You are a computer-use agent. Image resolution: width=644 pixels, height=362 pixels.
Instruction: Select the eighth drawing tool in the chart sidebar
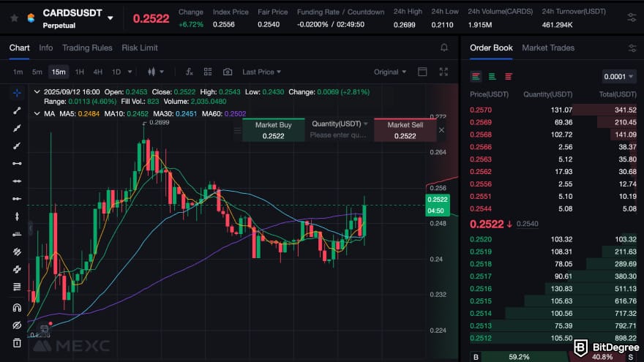[17, 216]
